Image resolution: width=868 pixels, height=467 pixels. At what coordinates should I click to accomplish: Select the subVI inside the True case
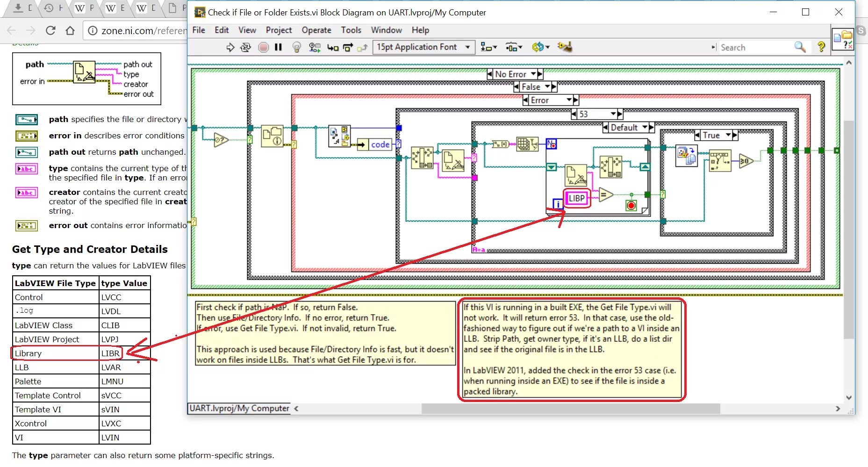pos(686,156)
